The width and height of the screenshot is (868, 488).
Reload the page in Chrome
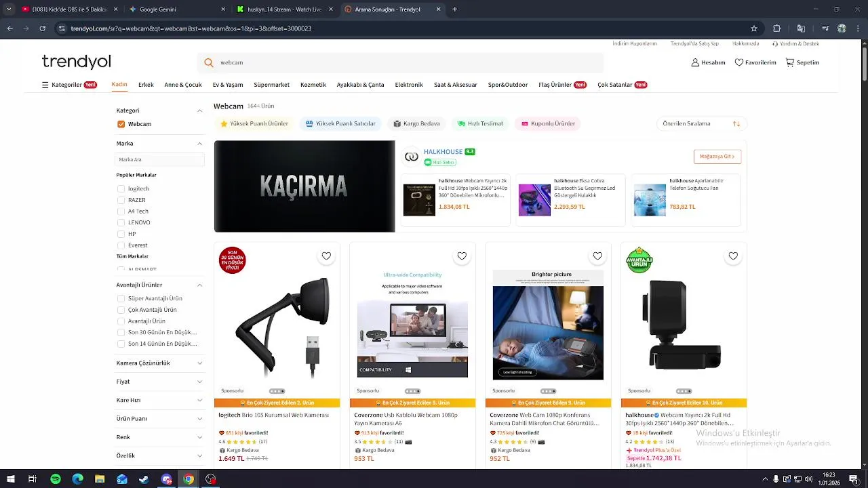tap(42, 28)
